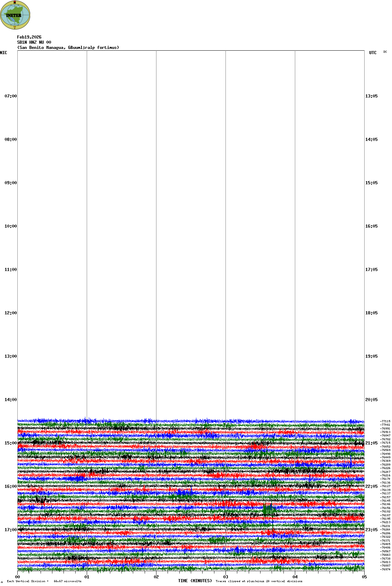
Task: Click the 17:00 local time marker
Action: point(10,530)
